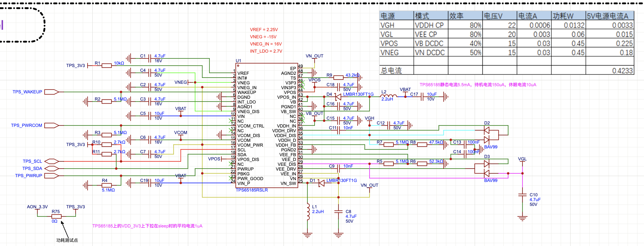The image size is (644, 246).
Task: Select capacitor C8 4.7uF 50V
Action: (x=338, y=212)
